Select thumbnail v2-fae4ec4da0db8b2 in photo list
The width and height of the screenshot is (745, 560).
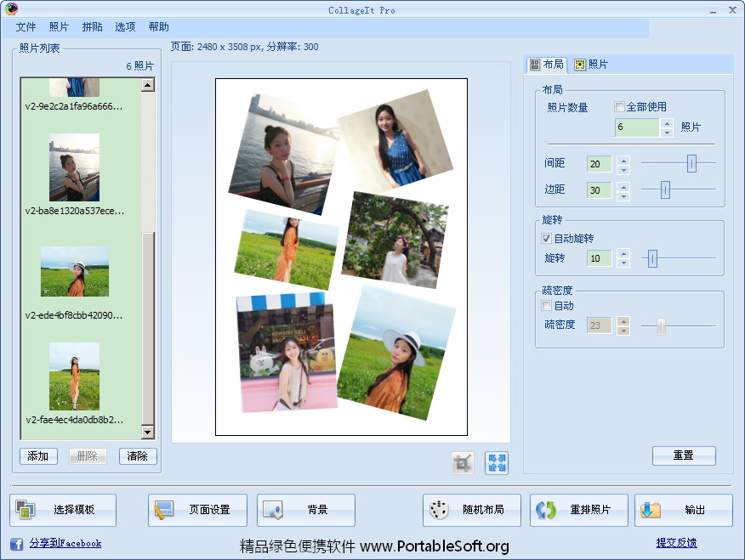(x=74, y=376)
